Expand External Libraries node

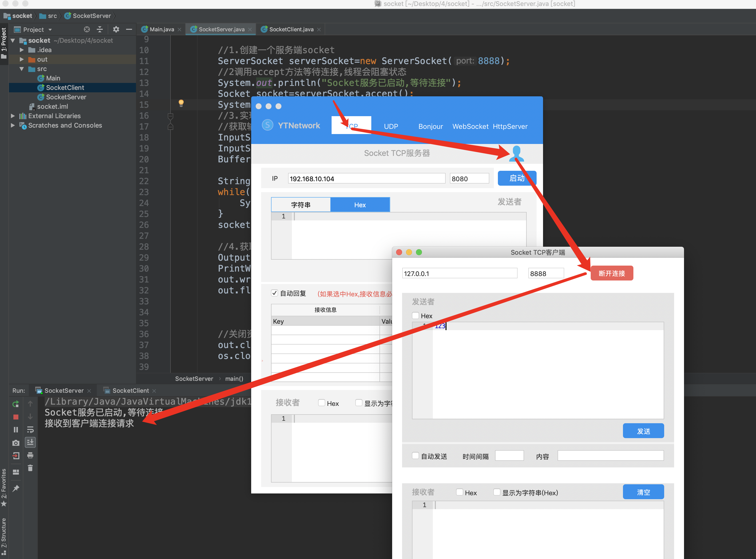(x=13, y=116)
